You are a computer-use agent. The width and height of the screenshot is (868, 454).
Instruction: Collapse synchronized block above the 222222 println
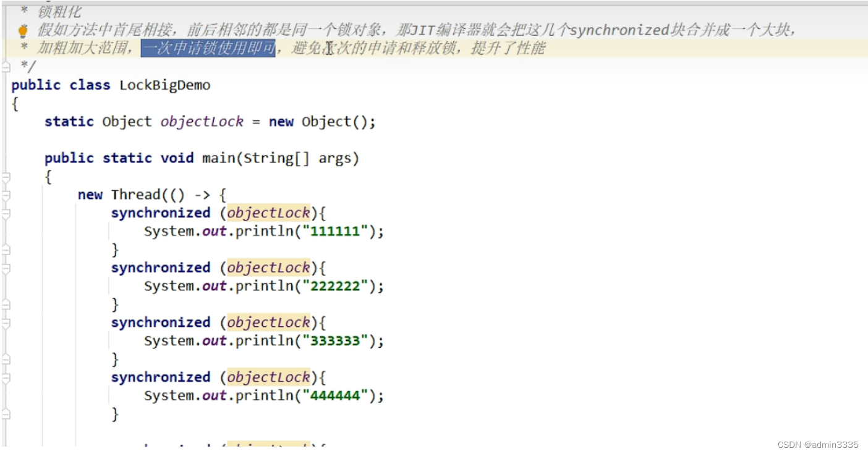pyautogui.click(x=6, y=268)
